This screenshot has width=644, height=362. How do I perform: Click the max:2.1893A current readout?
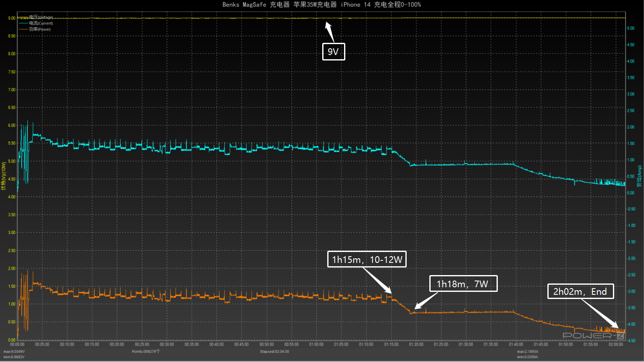(528, 352)
